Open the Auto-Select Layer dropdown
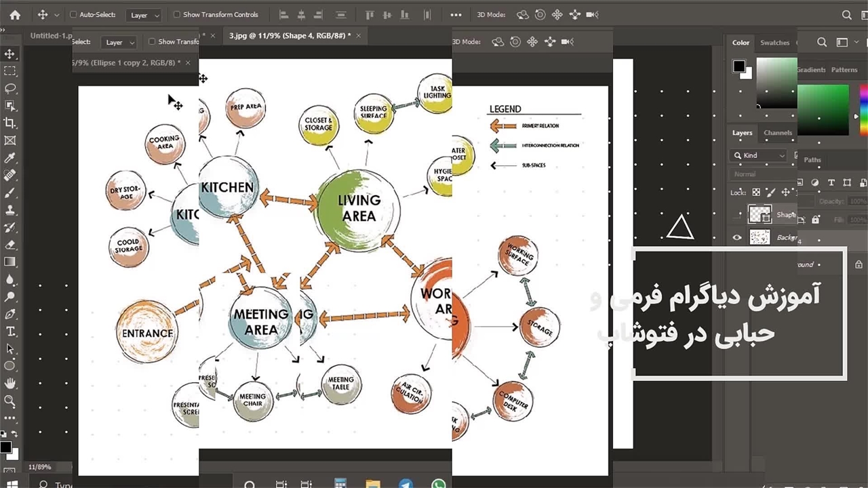 point(145,15)
